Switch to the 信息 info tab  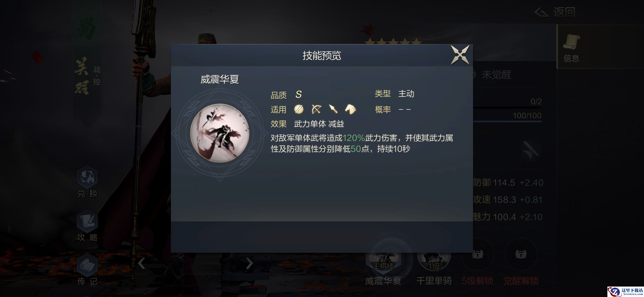pyautogui.click(x=571, y=47)
